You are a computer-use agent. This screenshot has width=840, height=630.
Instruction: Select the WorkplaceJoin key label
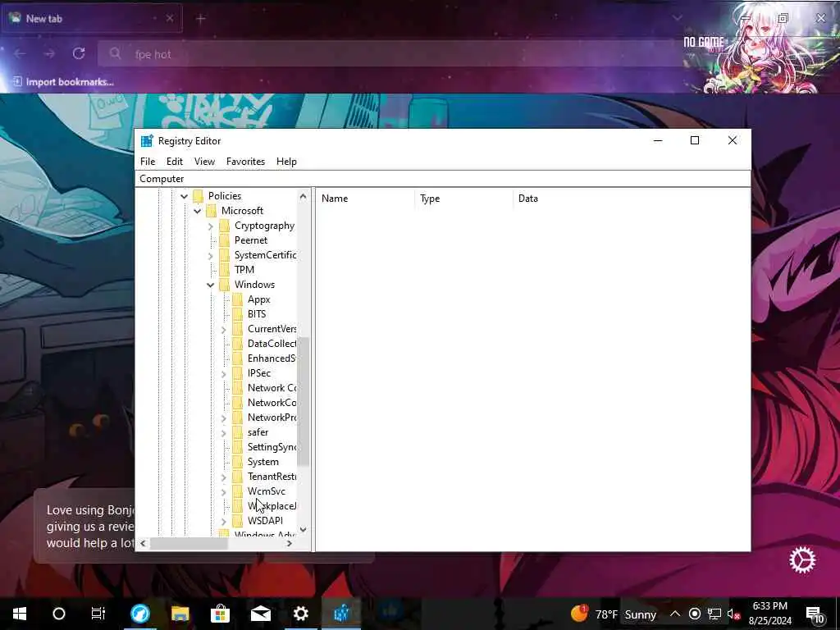[272, 505]
